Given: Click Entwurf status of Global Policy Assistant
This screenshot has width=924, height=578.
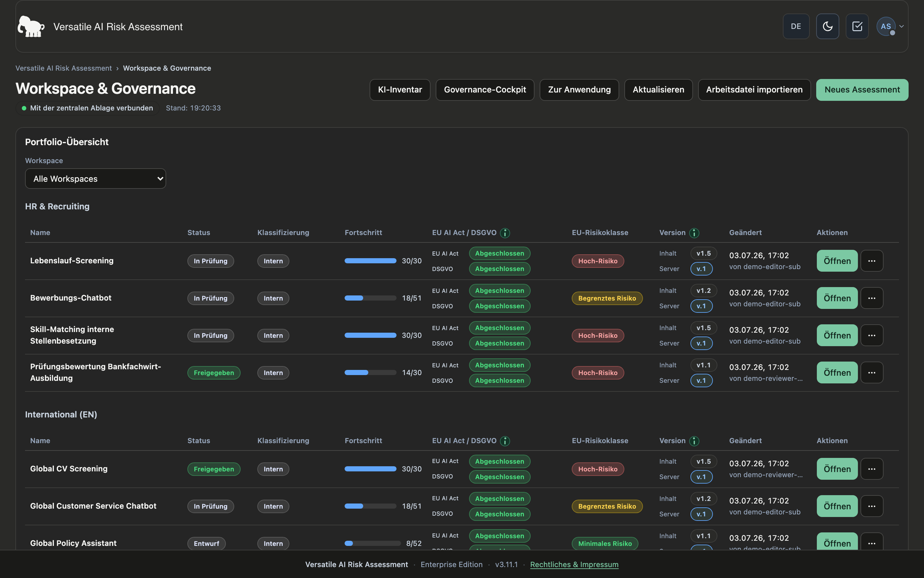Looking at the screenshot, I should tap(206, 543).
